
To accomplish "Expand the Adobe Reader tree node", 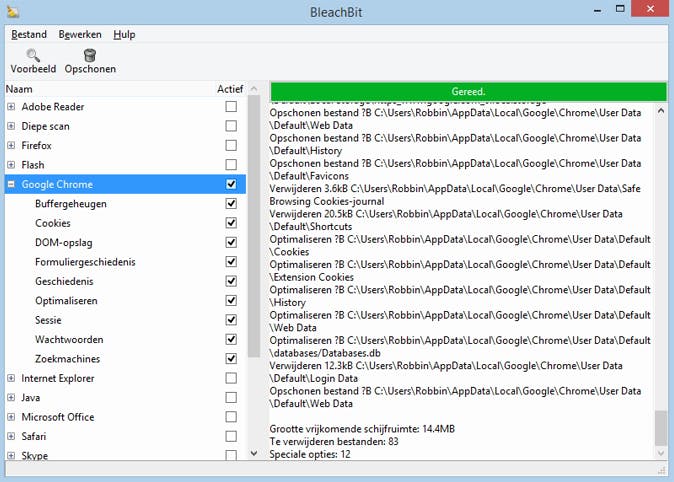I will [11, 106].
